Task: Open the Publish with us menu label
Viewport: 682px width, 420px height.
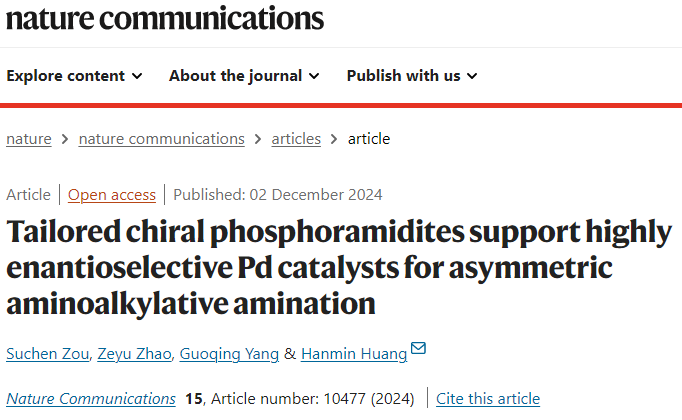Action: click(x=404, y=76)
